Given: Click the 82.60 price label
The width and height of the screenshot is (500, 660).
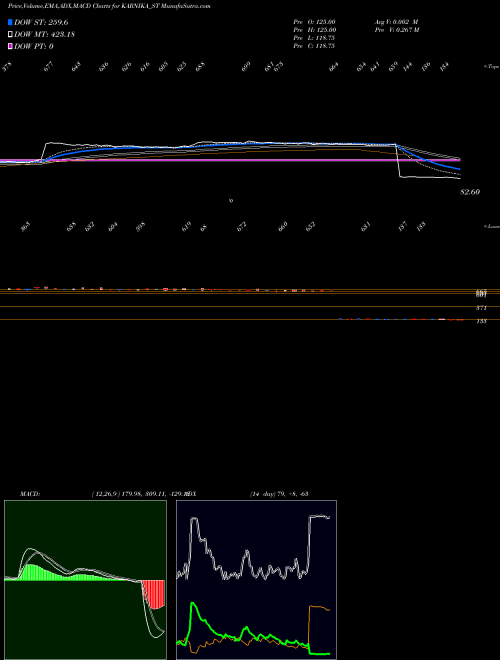Looking at the screenshot, I should coord(470,192).
